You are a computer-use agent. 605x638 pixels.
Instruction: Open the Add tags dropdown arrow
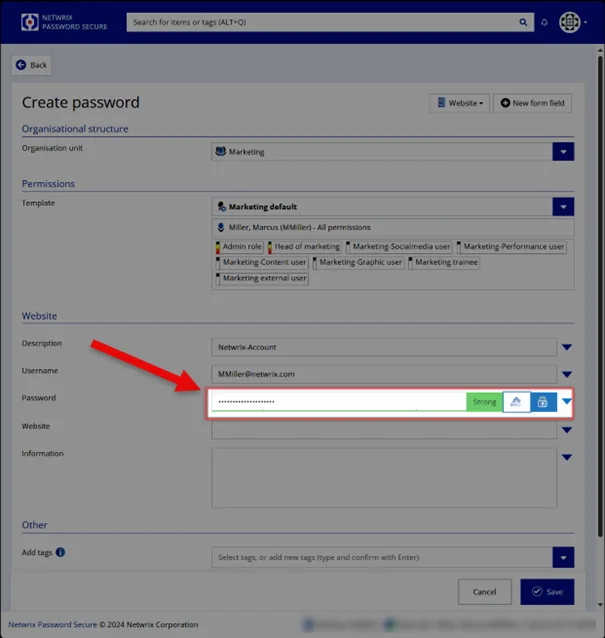point(563,557)
